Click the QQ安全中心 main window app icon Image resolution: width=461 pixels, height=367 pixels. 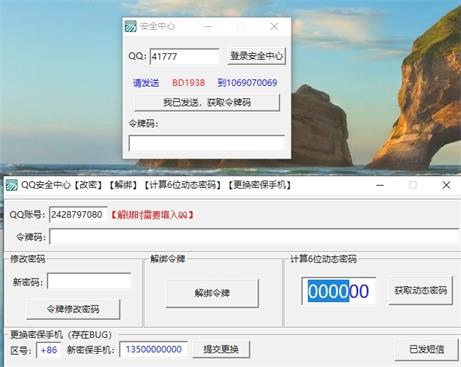[x=12, y=185]
